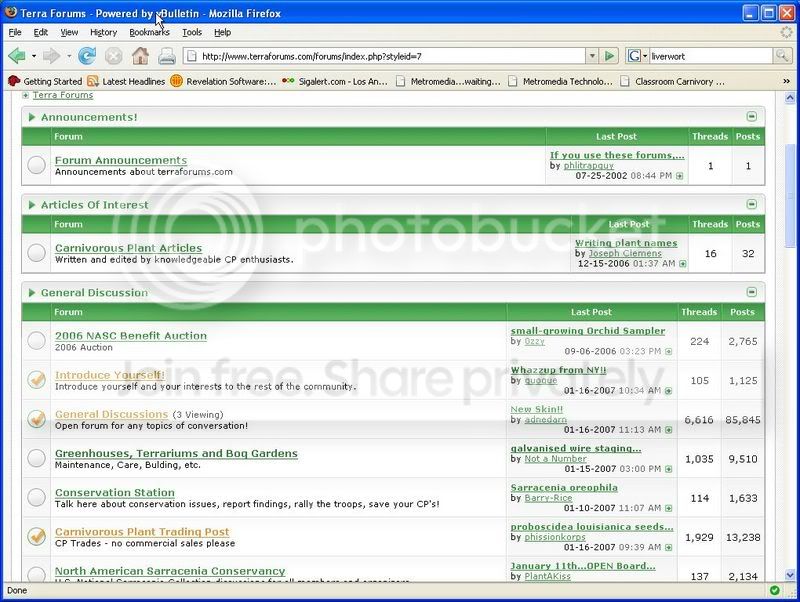800x602 pixels.
Task: Click checked status icon for Carnivorous Plant Trading Post
Action: [36, 536]
